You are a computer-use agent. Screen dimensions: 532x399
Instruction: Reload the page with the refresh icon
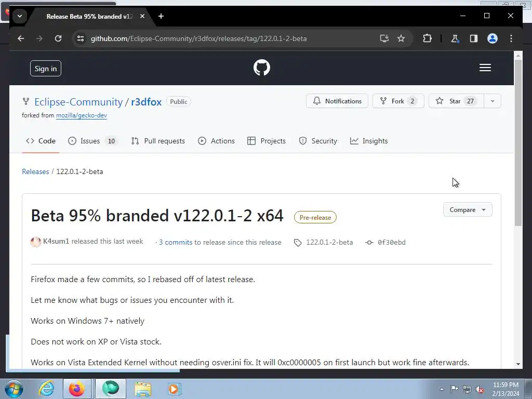click(58, 38)
